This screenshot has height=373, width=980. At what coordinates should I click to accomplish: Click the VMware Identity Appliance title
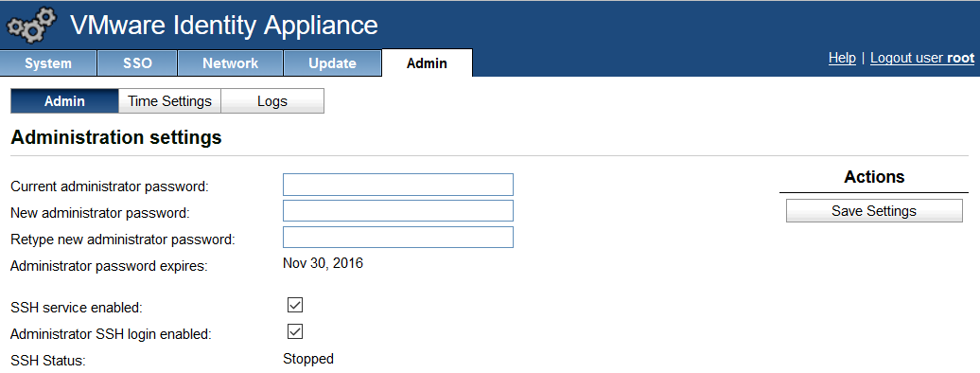pyautogui.click(x=224, y=25)
